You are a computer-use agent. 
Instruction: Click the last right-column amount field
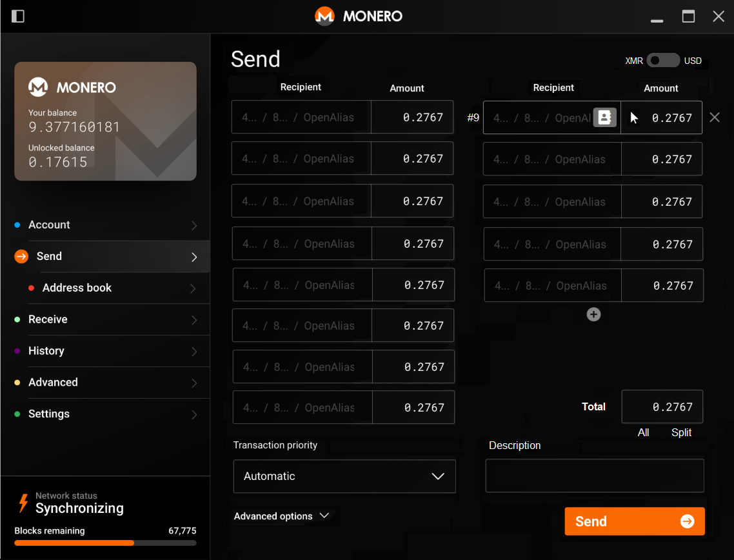coord(662,285)
